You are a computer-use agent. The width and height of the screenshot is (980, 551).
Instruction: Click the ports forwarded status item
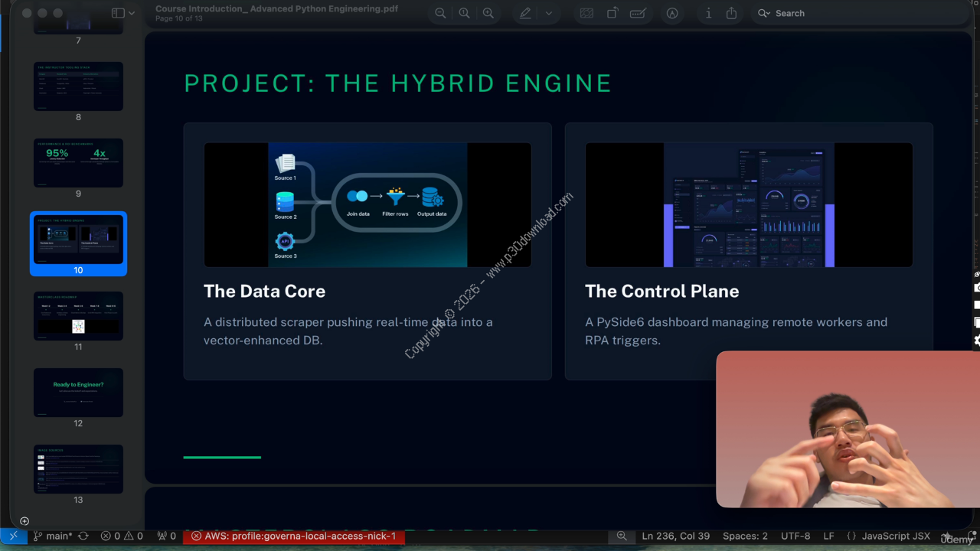(x=166, y=536)
